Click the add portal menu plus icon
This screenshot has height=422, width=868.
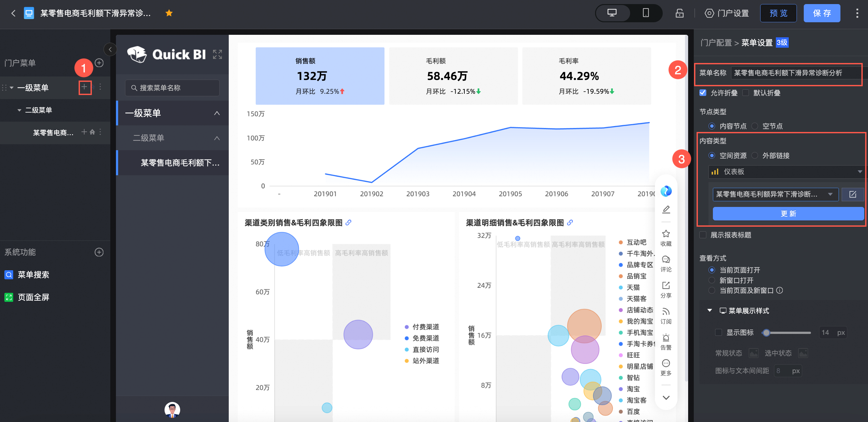click(x=99, y=63)
